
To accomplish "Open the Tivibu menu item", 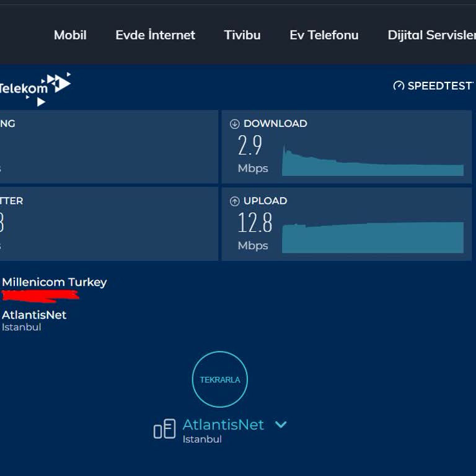I will pyautogui.click(x=242, y=35).
